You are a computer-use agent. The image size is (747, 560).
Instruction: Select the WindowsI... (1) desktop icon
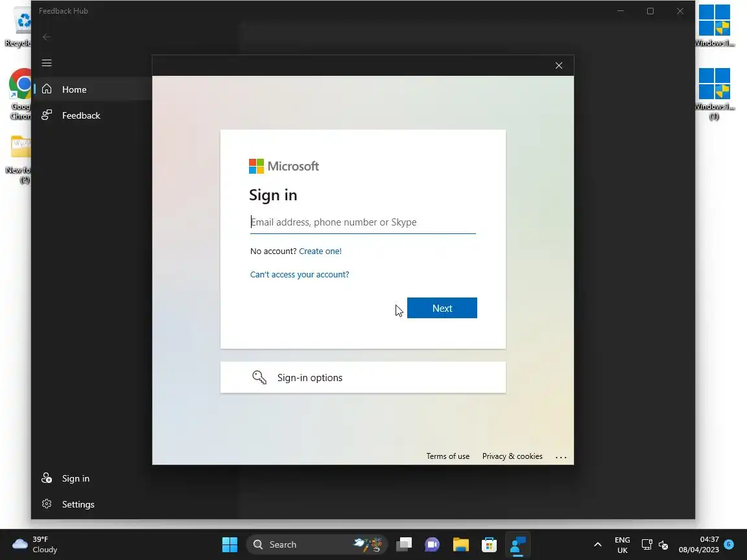pos(714,94)
